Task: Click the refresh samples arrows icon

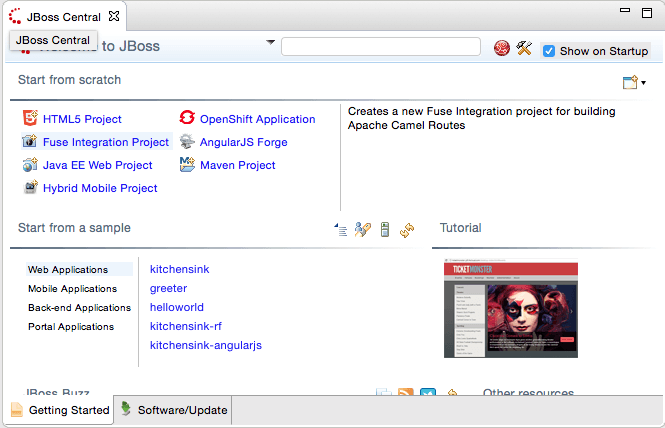Action: click(407, 230)
